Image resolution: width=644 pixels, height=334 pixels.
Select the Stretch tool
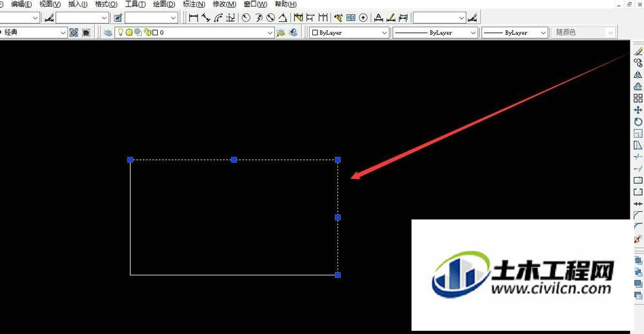click(x=638, y=145)
